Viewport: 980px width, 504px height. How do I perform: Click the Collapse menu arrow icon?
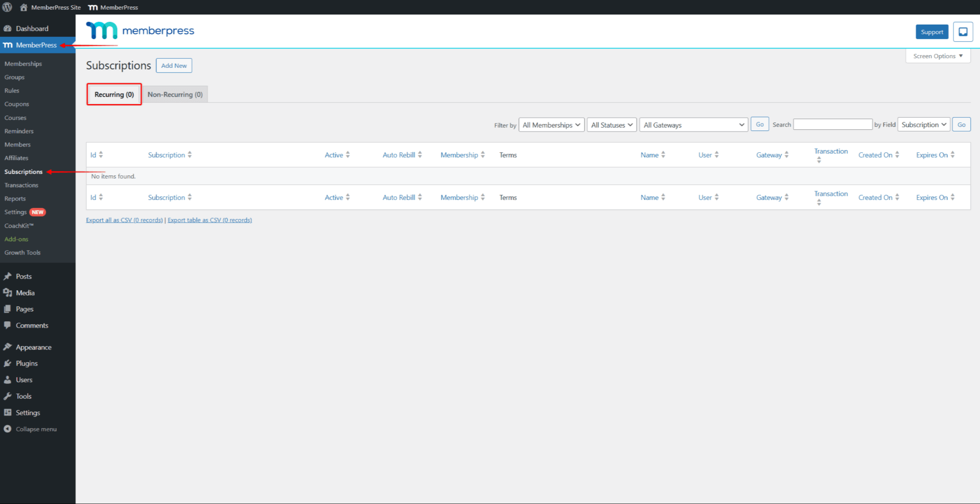coord(7,429)
